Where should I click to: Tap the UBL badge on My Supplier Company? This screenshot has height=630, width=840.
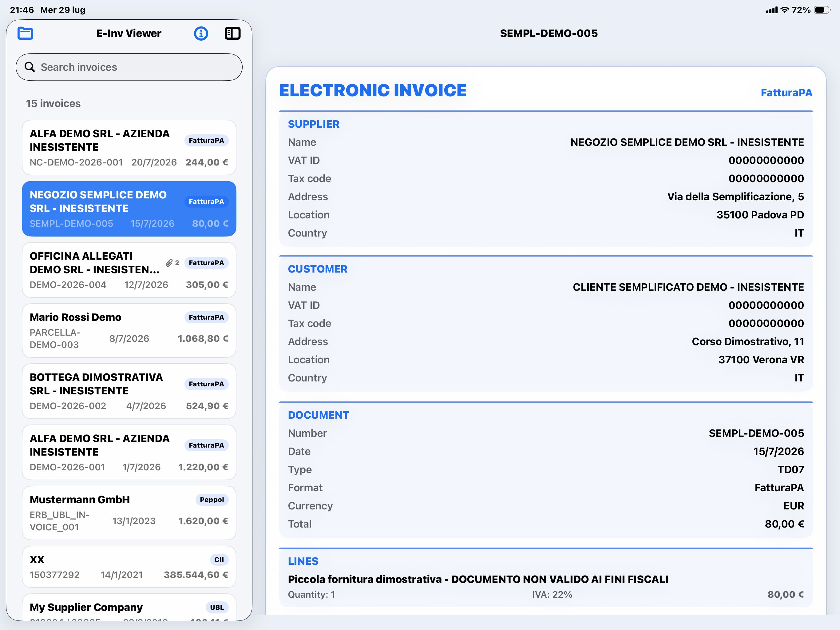coord(217,607)
